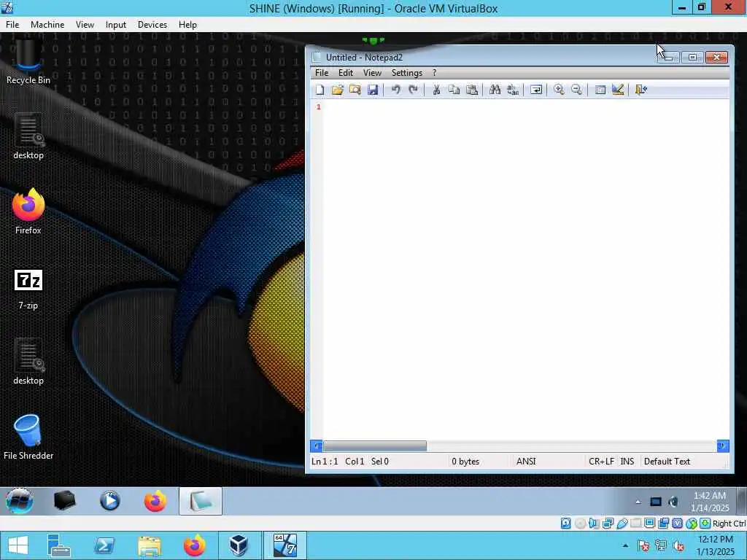Select the Firefox desktop icon

point(28,211)
